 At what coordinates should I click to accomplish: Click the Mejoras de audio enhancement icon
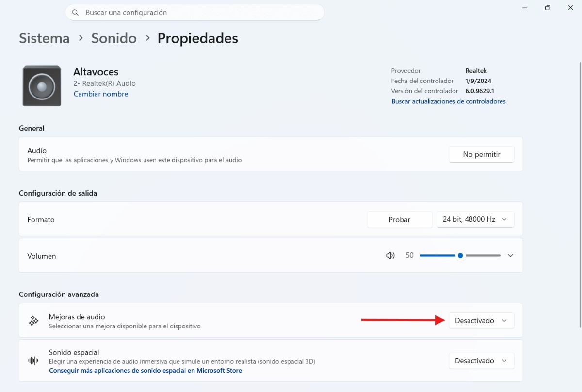[33, 320]
